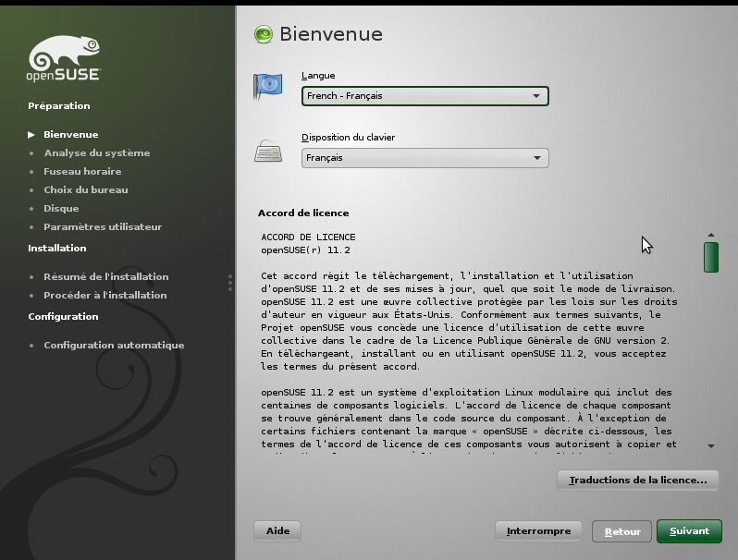
Task: Click the Suivant button
Action: (689, 531)
